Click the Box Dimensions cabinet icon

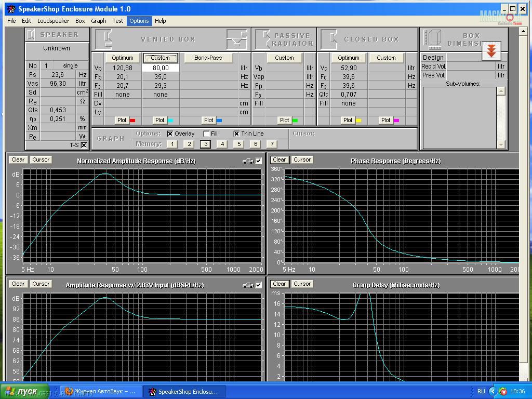[432, 39]
